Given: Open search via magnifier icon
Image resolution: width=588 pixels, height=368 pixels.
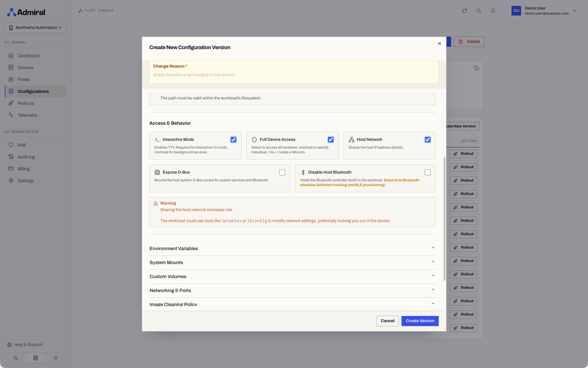Looking at the screenshot, I should click(479, 11).
